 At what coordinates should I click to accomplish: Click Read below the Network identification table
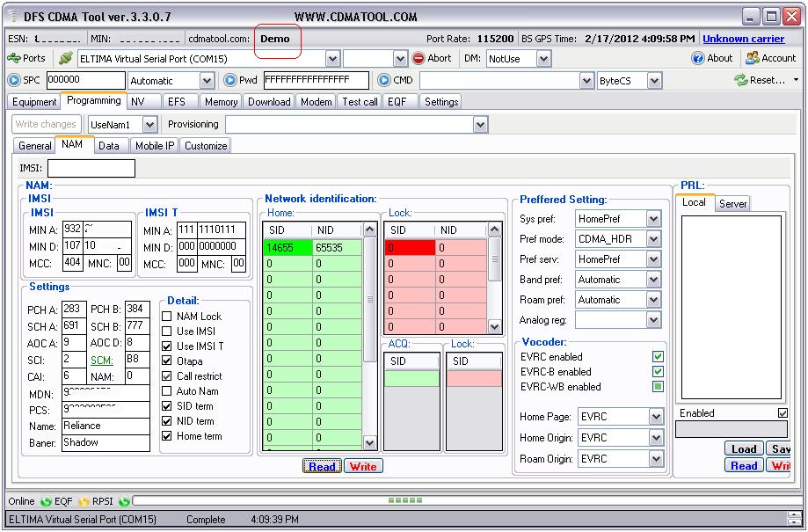click(x=322, y=467)
